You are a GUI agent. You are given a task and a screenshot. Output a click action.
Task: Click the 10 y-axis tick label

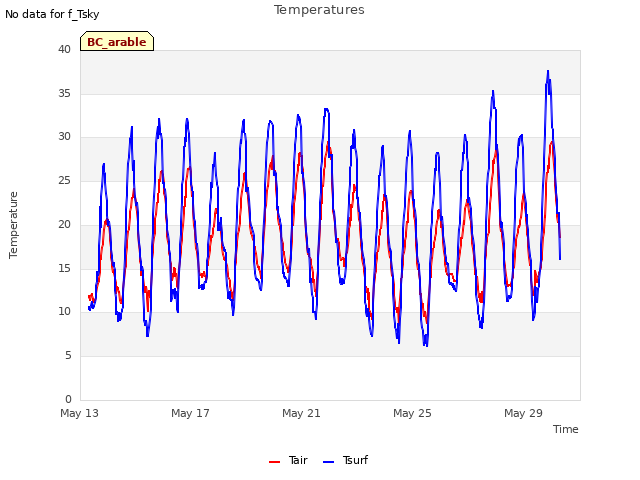click(x=64, y=312)
